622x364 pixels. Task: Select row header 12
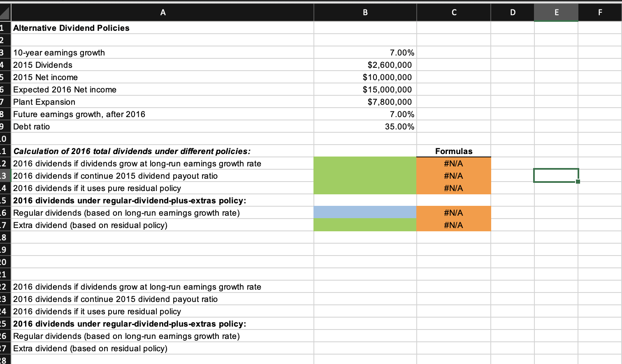click(x=5, y=163)
